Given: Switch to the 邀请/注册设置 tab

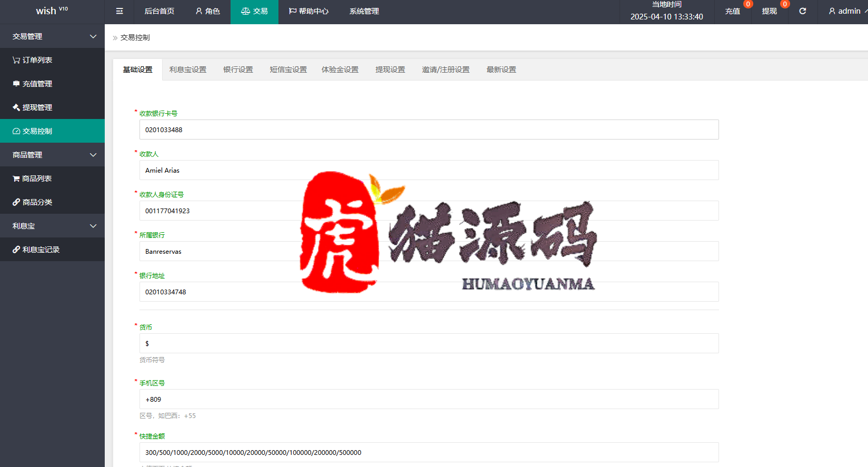Looking at the screenshot, I should (446, 69).
